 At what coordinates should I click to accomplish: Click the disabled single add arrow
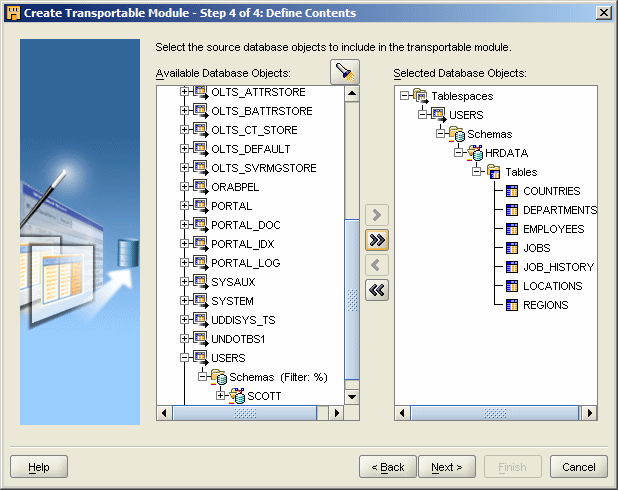[377, 215]
